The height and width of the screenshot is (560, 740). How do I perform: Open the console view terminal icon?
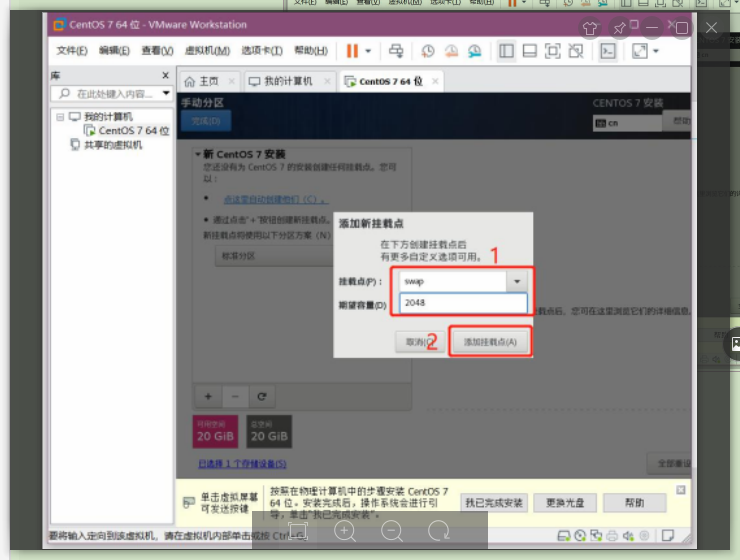tap(607, 51)
